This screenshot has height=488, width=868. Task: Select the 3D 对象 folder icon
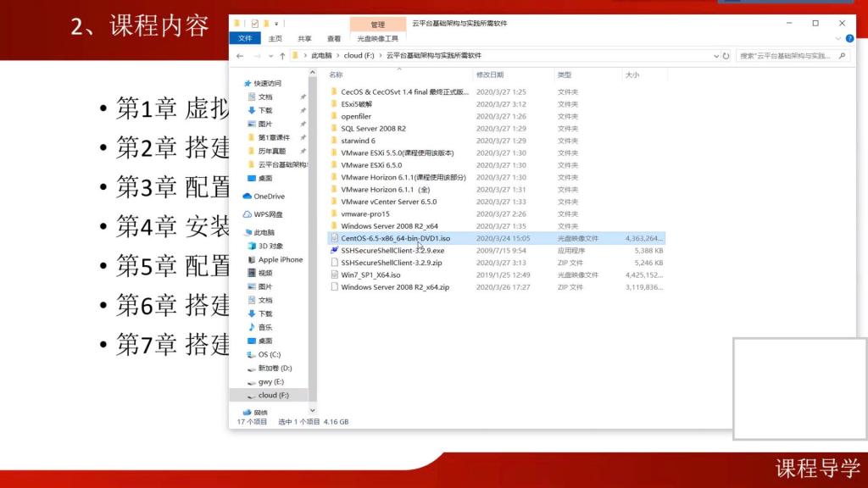[x=252, y=246]
